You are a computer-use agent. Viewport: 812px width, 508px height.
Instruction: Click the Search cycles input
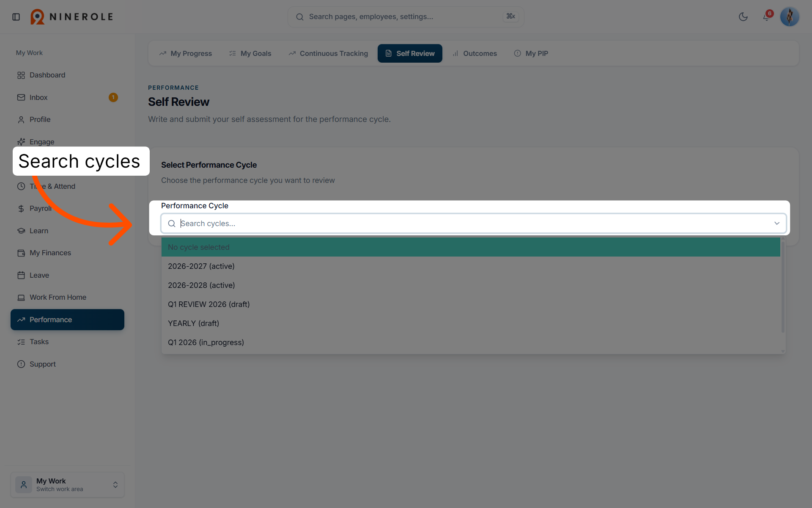pos(473,224)
